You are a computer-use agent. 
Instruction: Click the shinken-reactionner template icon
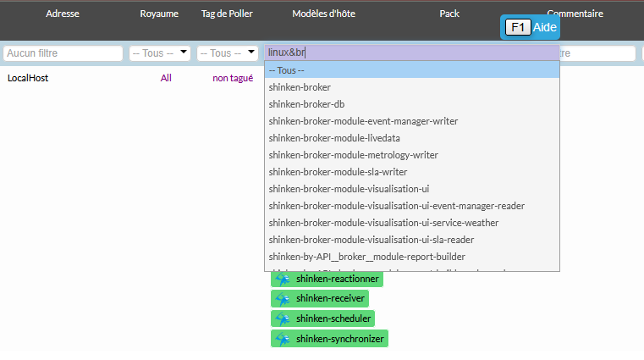point(283,279)
